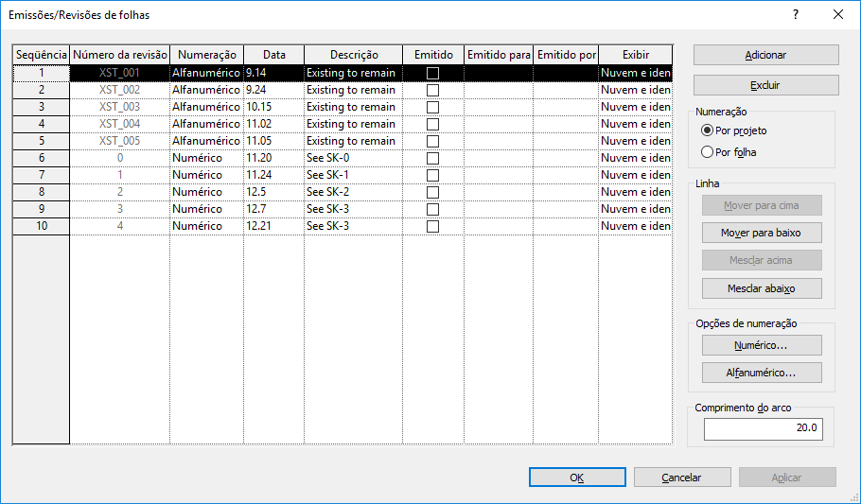Click date cell 11.20
This screenshot has width=861, height=504.
[274, 158]
